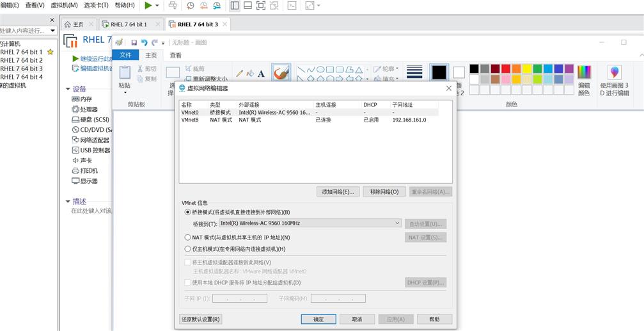This screenshot has height=331, width=644.
Task: Click the green power-on arrow in VMware toolbar
Action: click(148, 5)
